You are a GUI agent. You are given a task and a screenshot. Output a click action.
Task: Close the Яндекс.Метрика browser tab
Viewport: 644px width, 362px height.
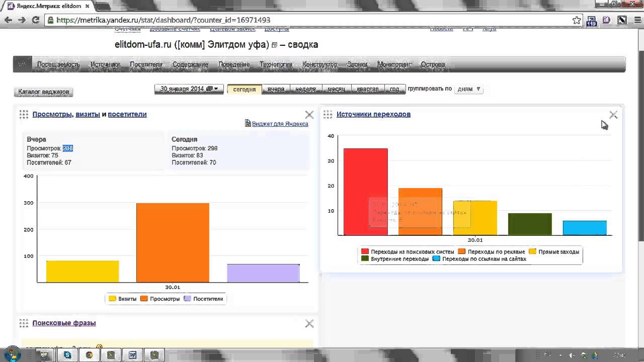coord(88,6)
